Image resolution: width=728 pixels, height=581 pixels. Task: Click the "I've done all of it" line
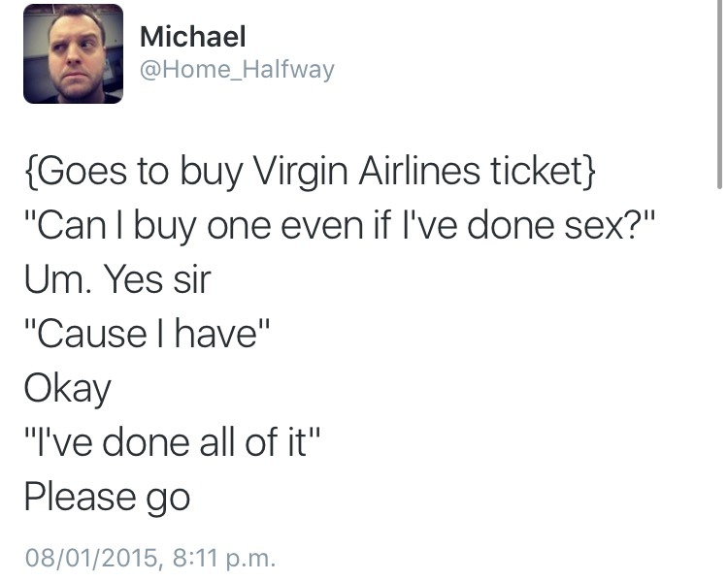click(x=172, y=441)
